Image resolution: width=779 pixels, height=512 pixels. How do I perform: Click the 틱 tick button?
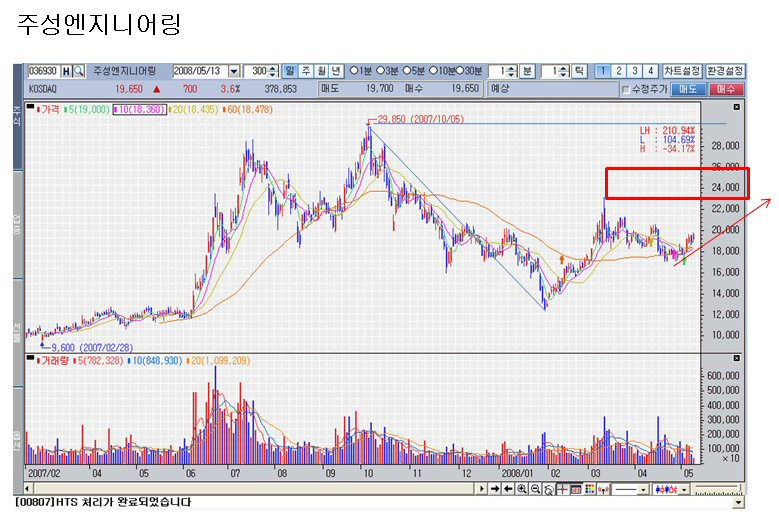pos(579,71)
